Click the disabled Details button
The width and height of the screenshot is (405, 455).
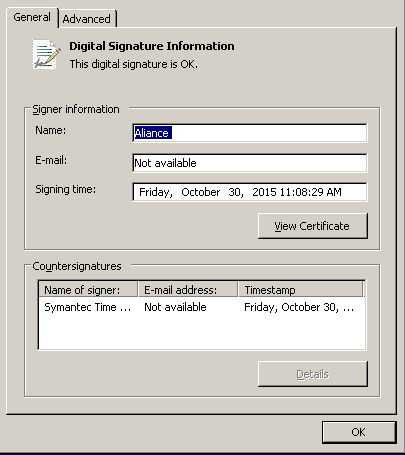313,374
